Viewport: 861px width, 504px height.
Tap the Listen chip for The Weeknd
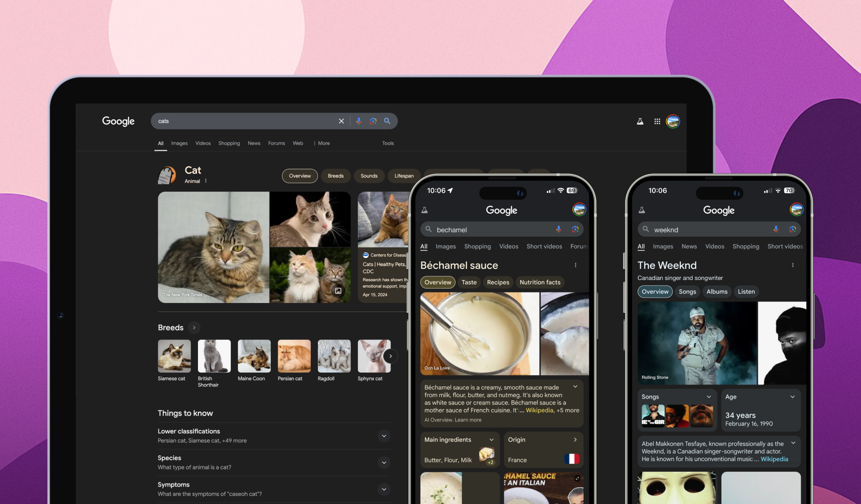click(x=746, y=292)
